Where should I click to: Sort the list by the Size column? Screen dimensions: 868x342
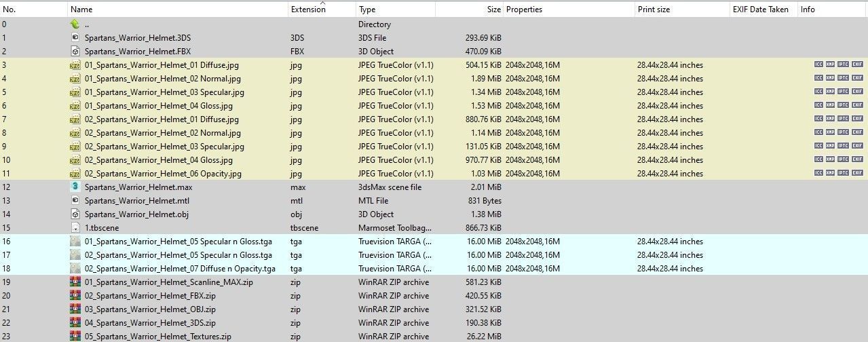pyautogui.click(x=493, y=9)
